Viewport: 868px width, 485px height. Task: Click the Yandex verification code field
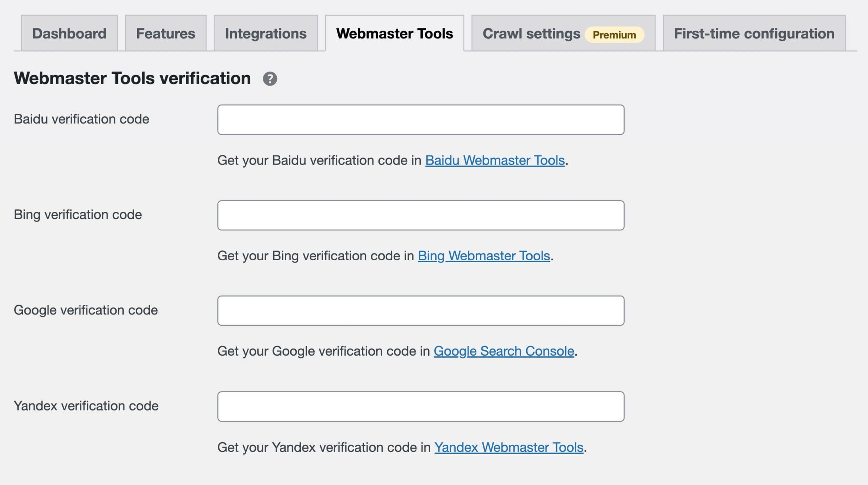point(420,406)
